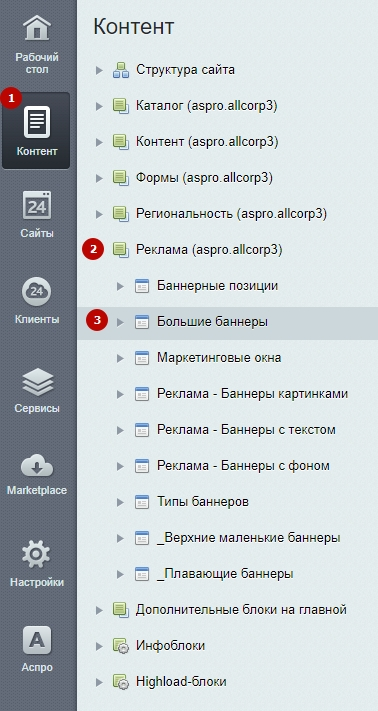Click Дополнительные блоки на главной icon
Screen dimensions: 378x711
121,610
